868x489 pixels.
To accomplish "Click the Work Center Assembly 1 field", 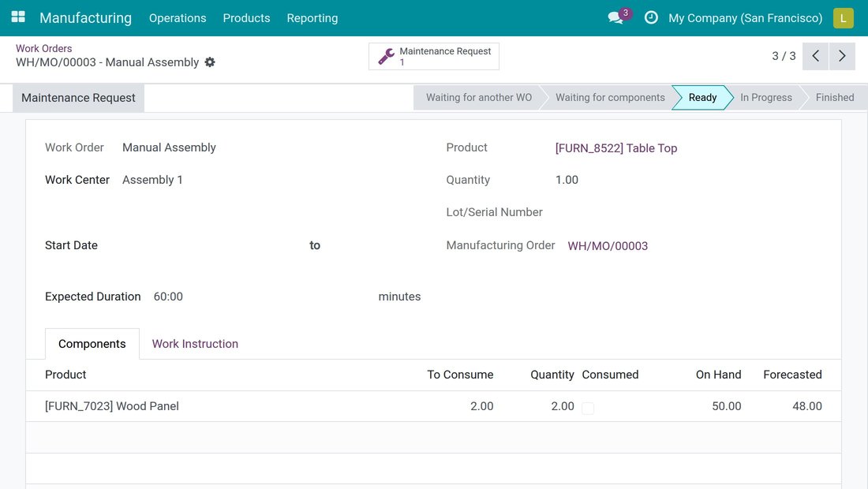I will click(152, 180).
